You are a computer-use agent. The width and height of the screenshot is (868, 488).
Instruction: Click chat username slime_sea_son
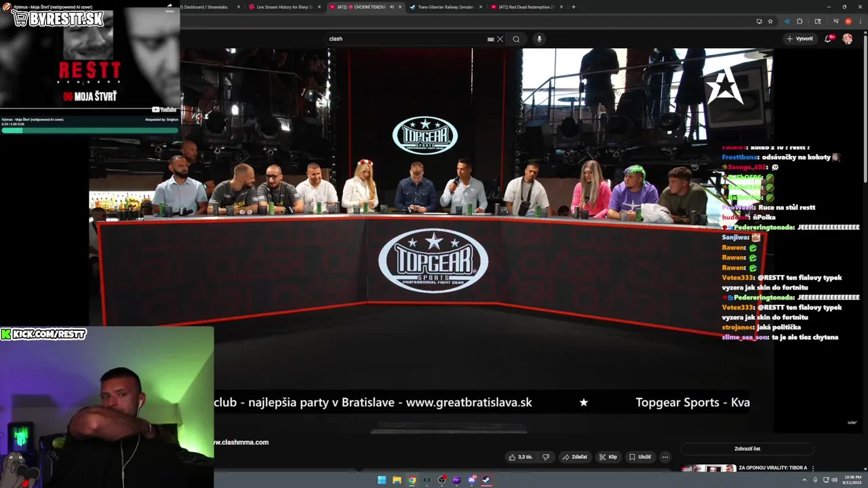(x=745, y=337)
